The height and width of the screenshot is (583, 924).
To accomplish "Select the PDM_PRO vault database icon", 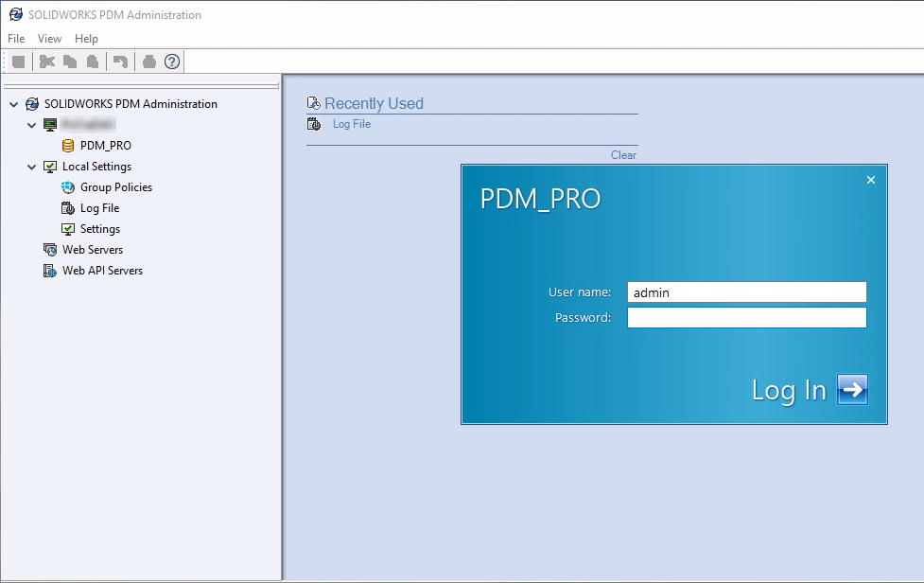I will tap(68, 146).
